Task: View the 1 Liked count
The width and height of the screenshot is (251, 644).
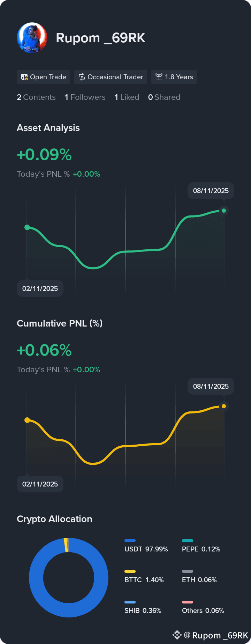Action: click(127, 97)
